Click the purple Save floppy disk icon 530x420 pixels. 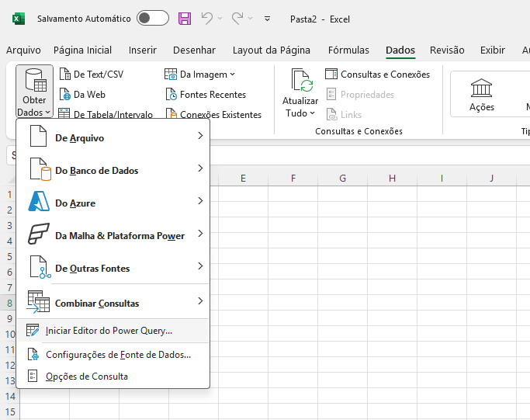(x=185, y=19)
